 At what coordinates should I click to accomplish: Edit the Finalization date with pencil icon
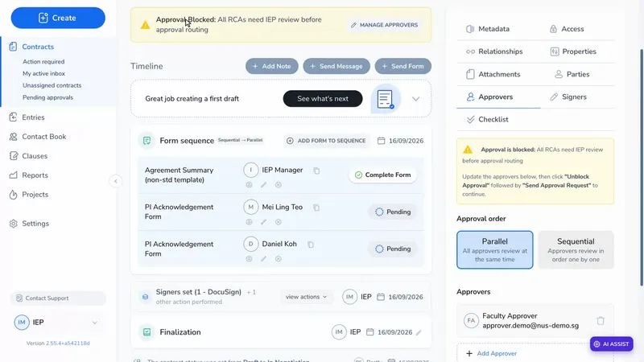(x=419, y=332)
